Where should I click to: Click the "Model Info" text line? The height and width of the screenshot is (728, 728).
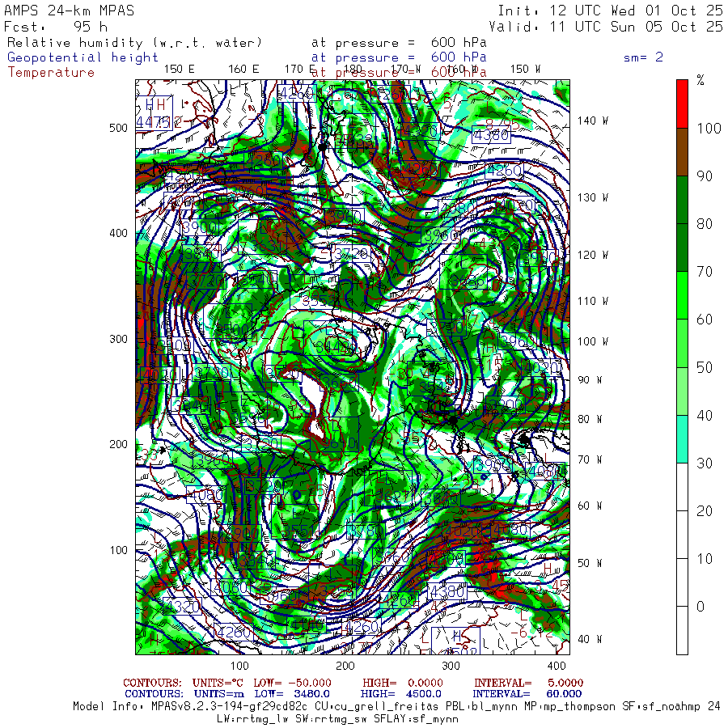396,705
